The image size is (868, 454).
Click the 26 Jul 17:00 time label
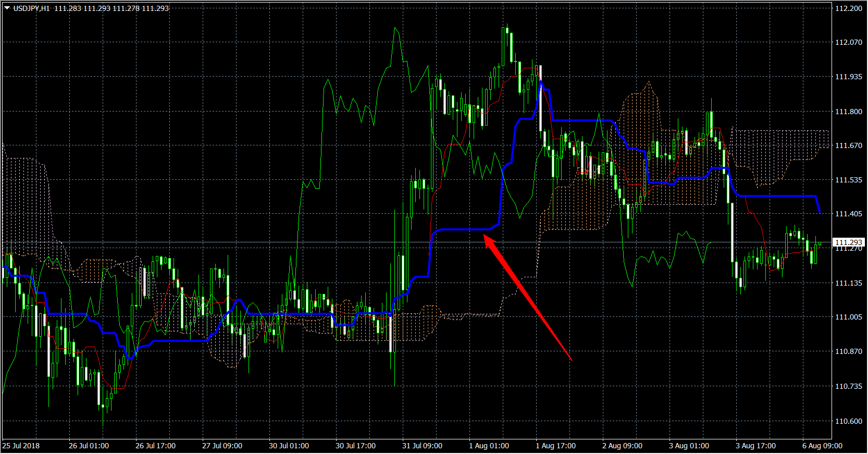coord(155,446)
